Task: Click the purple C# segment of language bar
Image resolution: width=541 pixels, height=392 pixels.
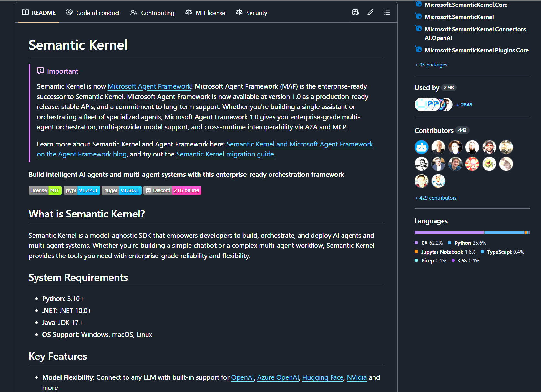Action: [449, 233]
